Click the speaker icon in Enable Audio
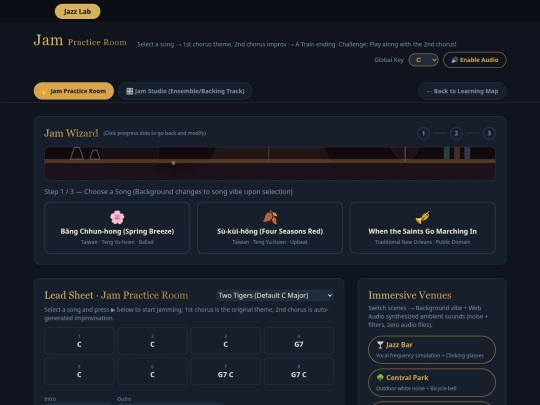The width and height of the screenshot is (540, 405). tap(455, 60)
